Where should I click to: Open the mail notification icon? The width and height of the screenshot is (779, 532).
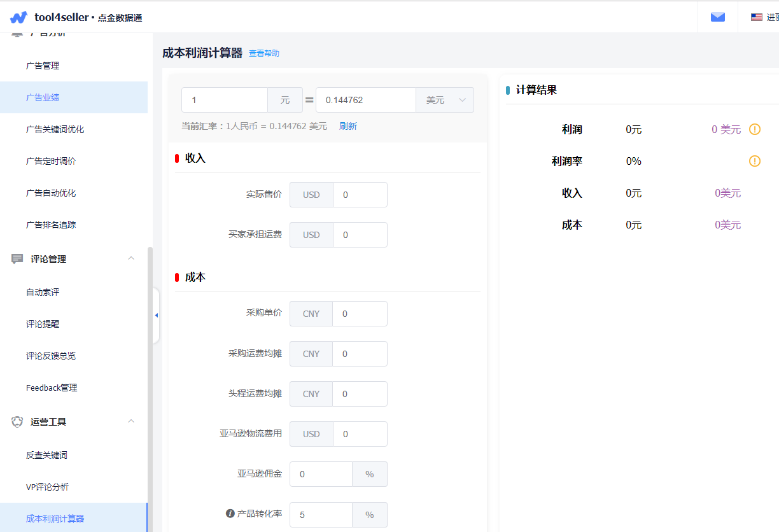[717, 17]
